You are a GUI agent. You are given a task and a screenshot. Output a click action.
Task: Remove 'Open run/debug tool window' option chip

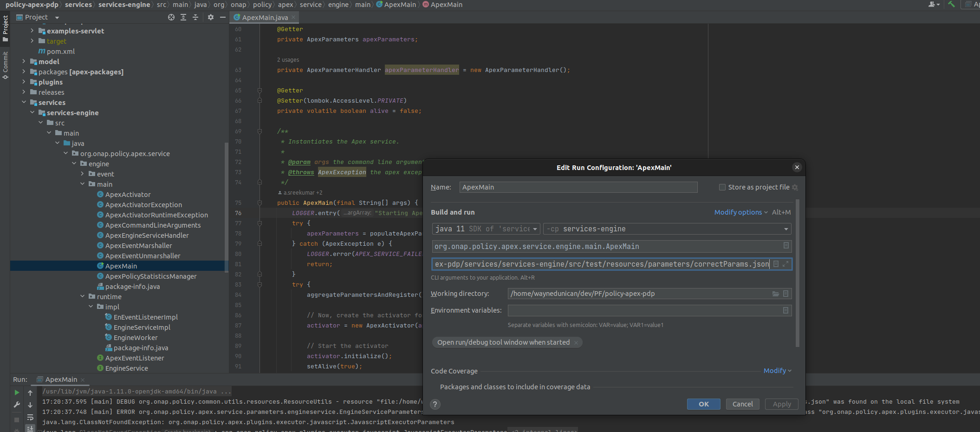[576, 342]
